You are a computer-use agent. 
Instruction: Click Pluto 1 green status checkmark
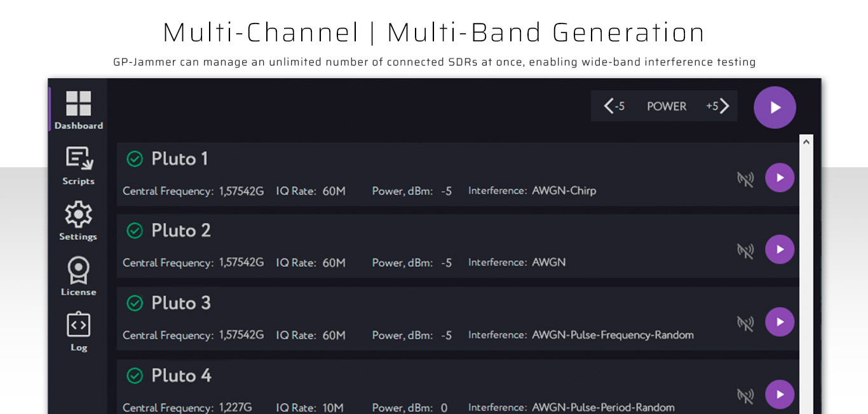tap(135, 158)
